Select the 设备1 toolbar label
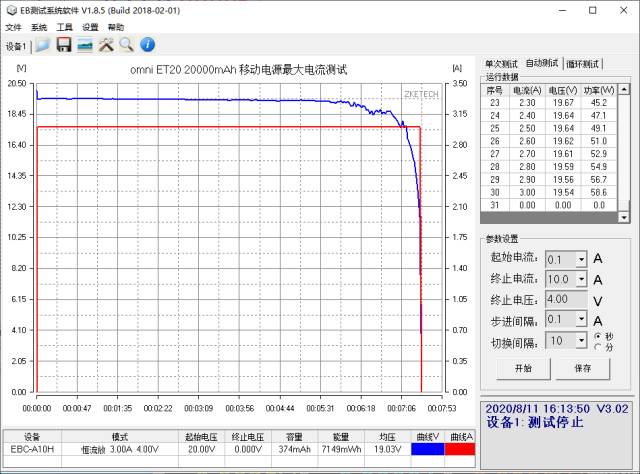The height and width of the screenshot is (474, 640). pyautogui.click(x=16, y=46)
